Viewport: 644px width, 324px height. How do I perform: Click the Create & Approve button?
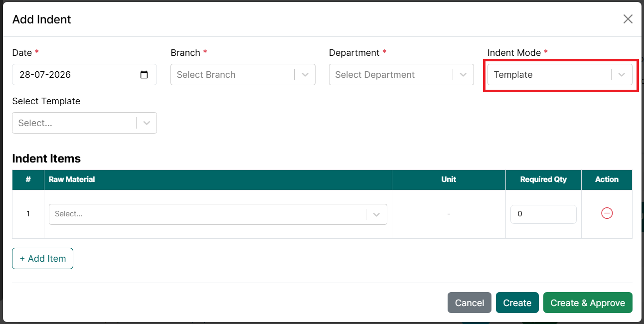pos(588,303)
